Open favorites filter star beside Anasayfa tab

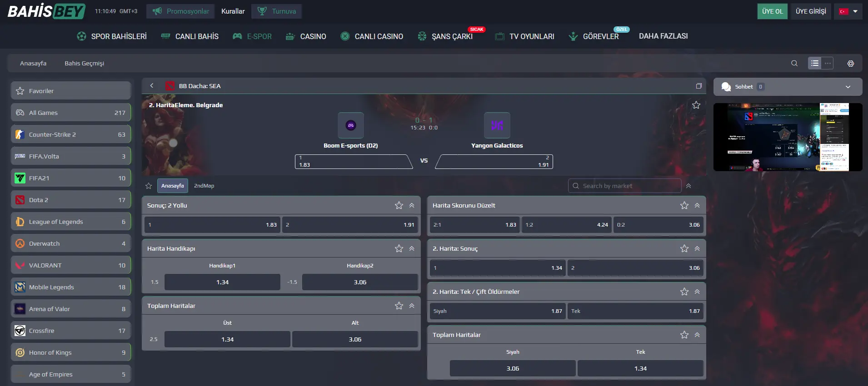pyautogui.click(x=149, y=186)
